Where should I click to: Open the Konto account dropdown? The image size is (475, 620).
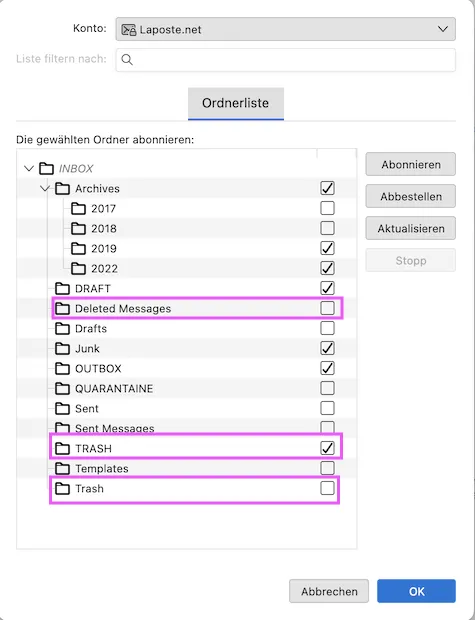click(286, 29)
